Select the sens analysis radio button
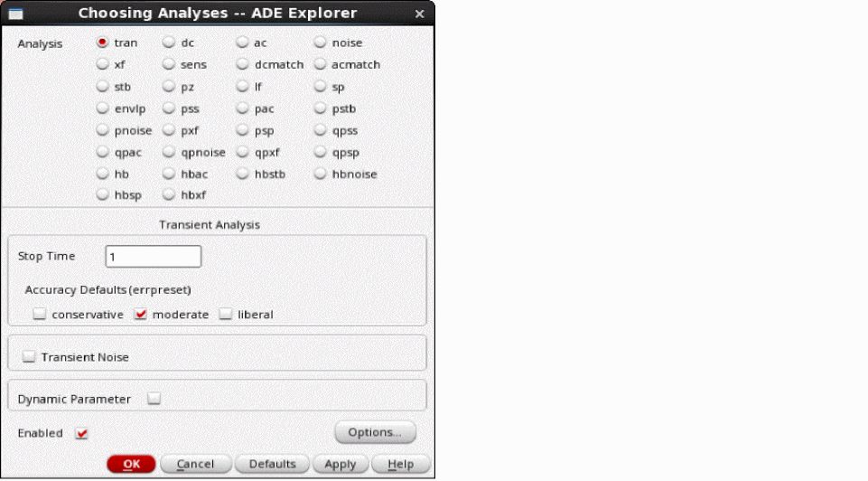 (x=169, y=64)
